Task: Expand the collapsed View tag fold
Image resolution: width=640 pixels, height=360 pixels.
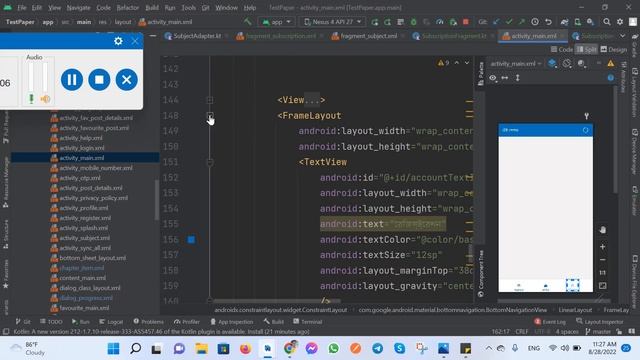Action: point(210,100)
